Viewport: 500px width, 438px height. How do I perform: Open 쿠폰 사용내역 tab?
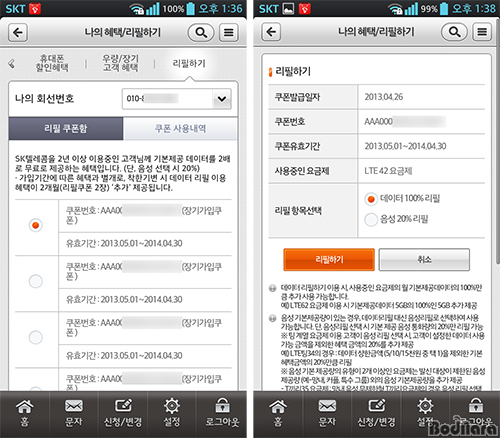tap(180, 128)
